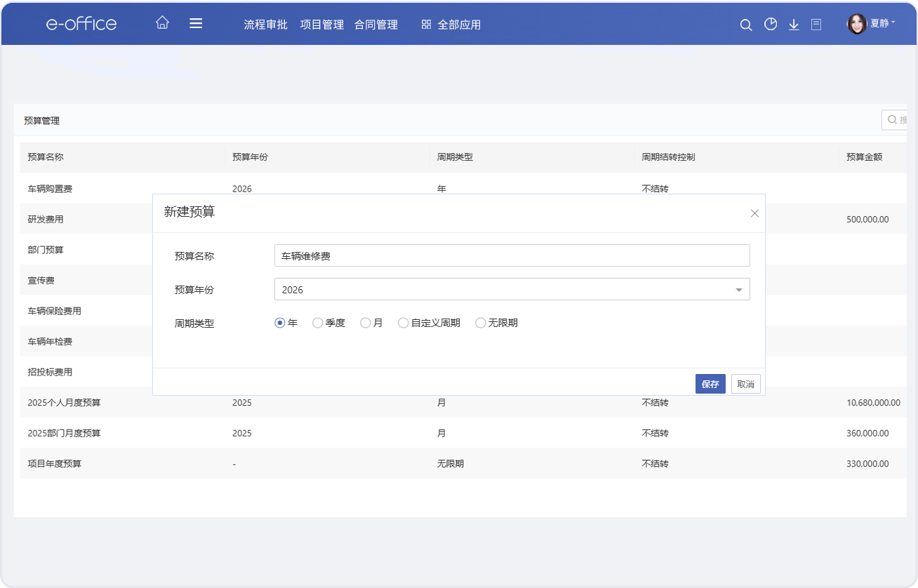Click the 保存 button
The image size is (918, 588).
point(710,384)
